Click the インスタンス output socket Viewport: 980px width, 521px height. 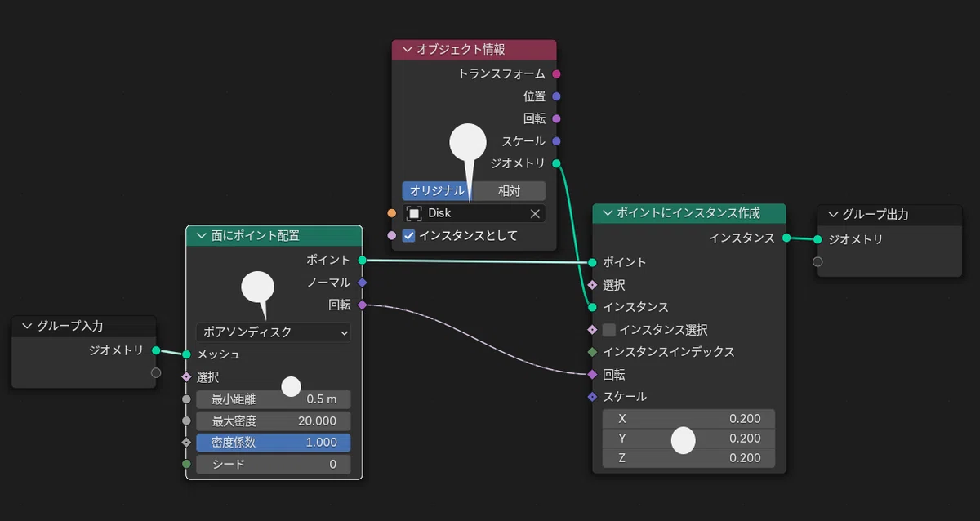pos(786,238)
